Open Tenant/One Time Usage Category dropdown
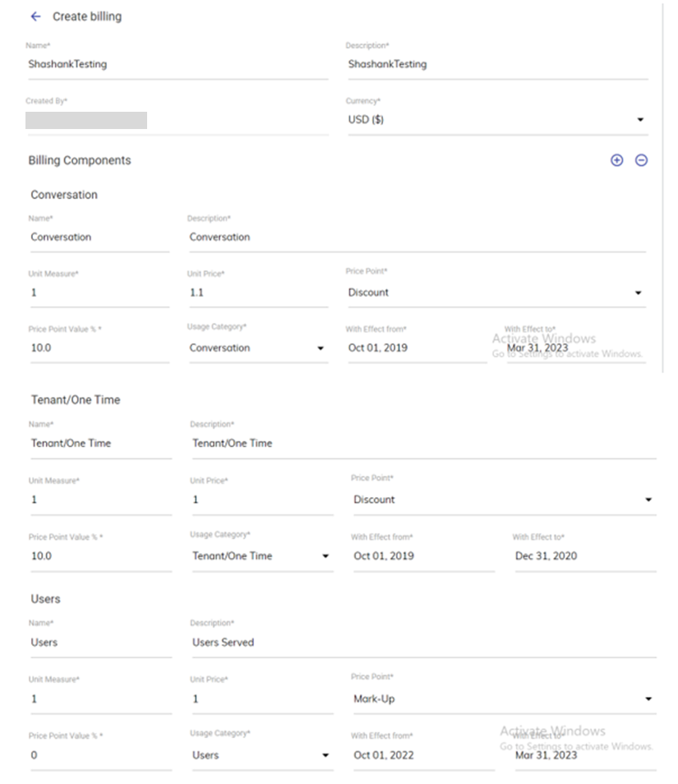The height and width of the screenshot is (784, 678). pos(261,556)
